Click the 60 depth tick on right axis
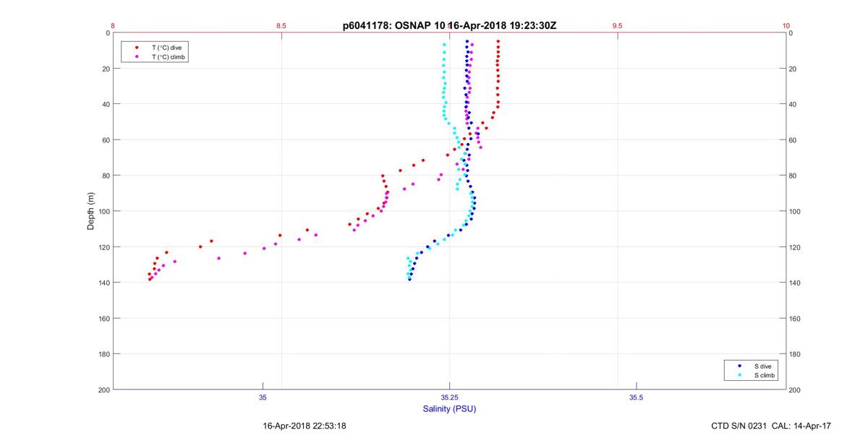The image size is (868, 438). [x=793, y=140]
